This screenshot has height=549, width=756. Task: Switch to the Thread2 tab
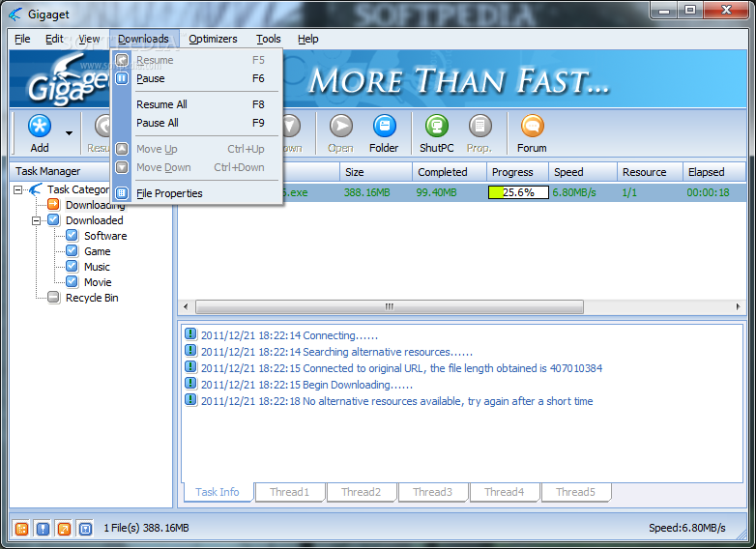(362, 492)
